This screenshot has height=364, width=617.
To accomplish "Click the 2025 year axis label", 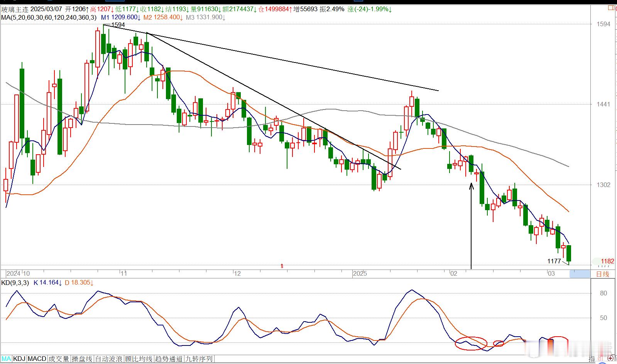I will click(360, 274).
